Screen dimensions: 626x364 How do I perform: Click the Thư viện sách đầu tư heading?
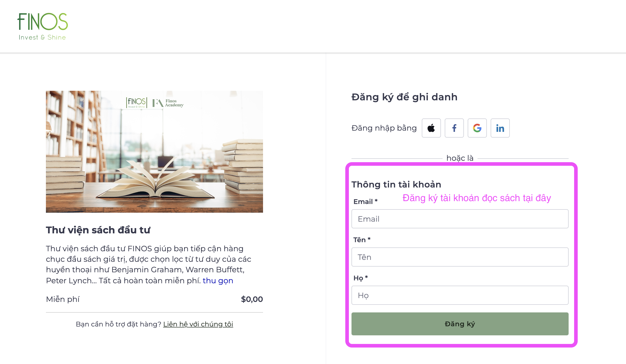pos(98,230)
